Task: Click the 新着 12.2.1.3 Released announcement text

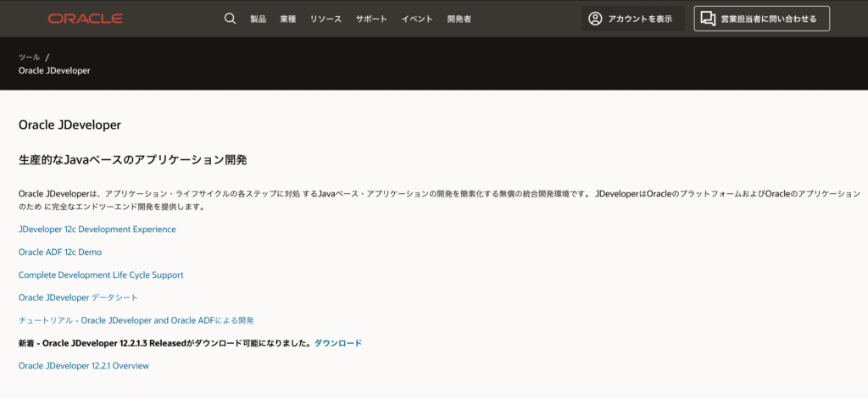Action: [x=166, y=343]
